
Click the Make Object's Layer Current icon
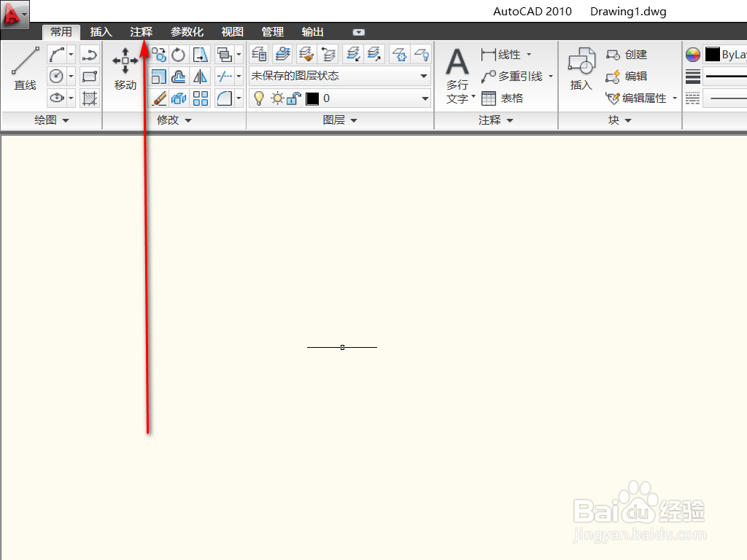[282, 54]
